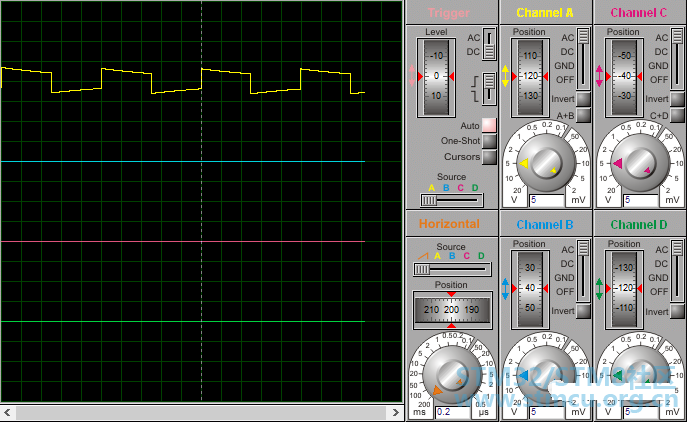Click the Horizontal timebase knob
The image size is (687, 422).
[x=452, y=376]
